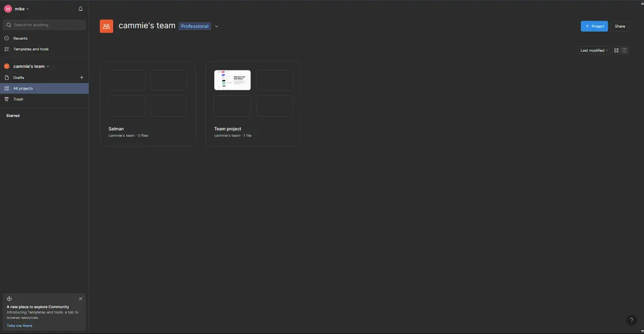This screenshot has height=334, width=644.
Task: Open the notifications bell
Action: click(x=80, y=9)
